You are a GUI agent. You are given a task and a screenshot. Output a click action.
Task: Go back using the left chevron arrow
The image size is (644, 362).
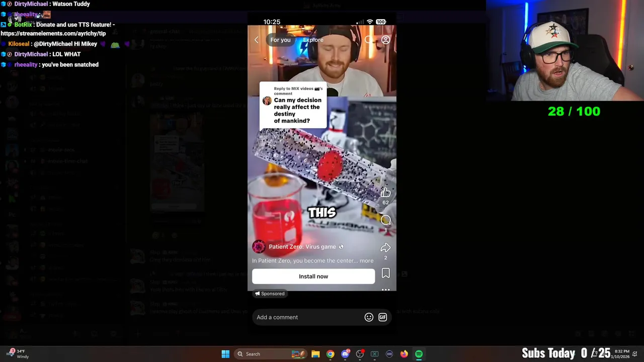257,40
